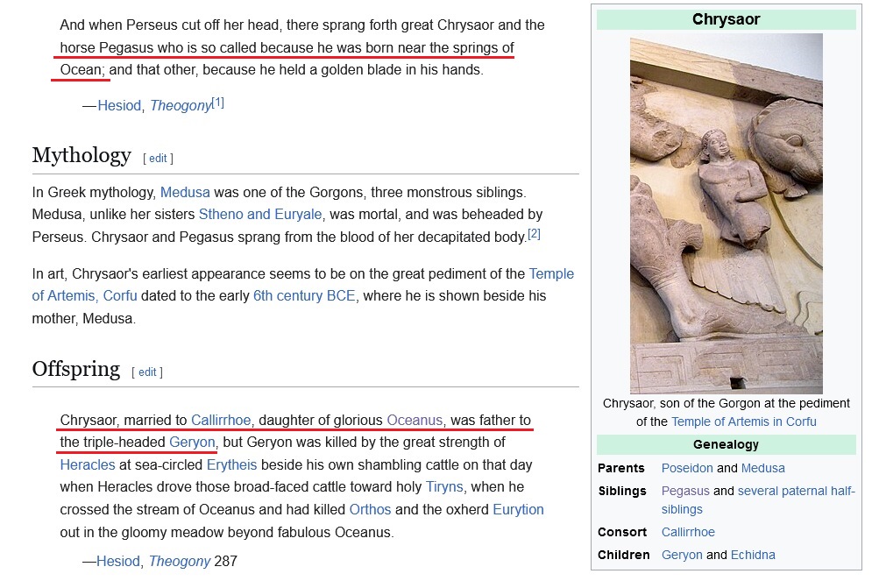The height and width of the screenshot is (588, 879).
Task: Select the Chrysaor infobox title
Action: [x=726, y=19]
